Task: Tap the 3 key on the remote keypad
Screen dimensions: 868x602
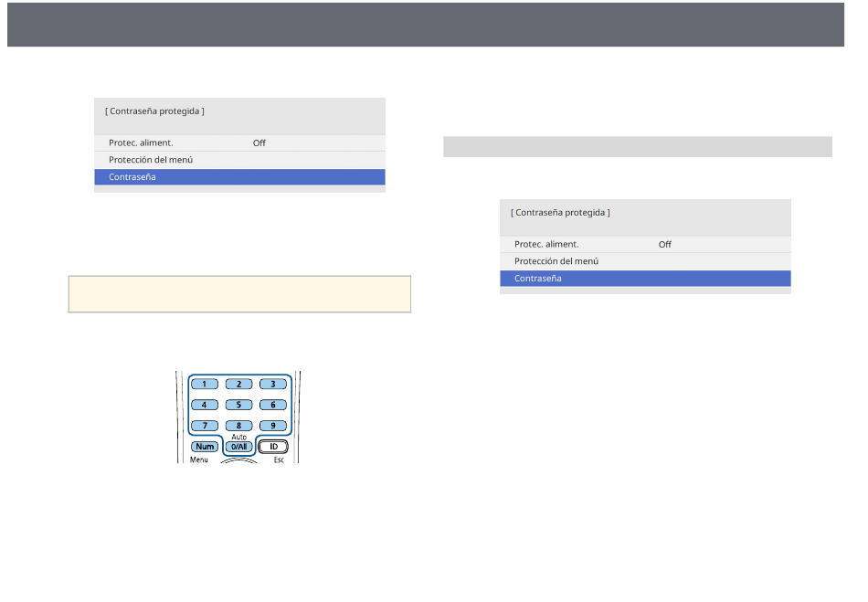Action: (x=273, y=384)
